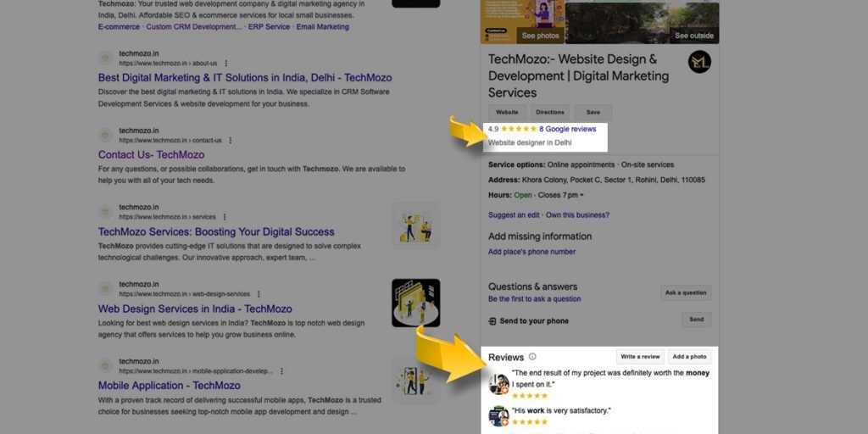868x434 pixels.
Task: Click info icon next to Reviews heading
Action: (x=532, y=357)
